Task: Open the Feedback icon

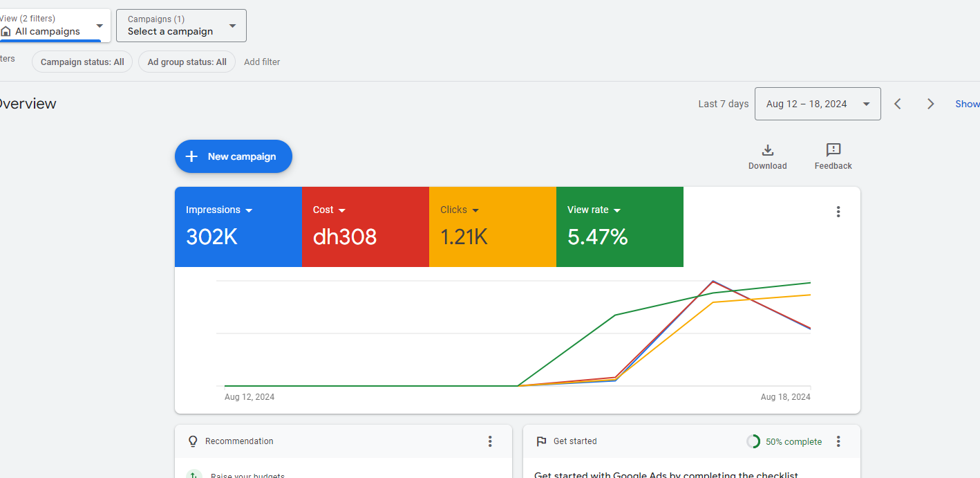Action: 833,151
